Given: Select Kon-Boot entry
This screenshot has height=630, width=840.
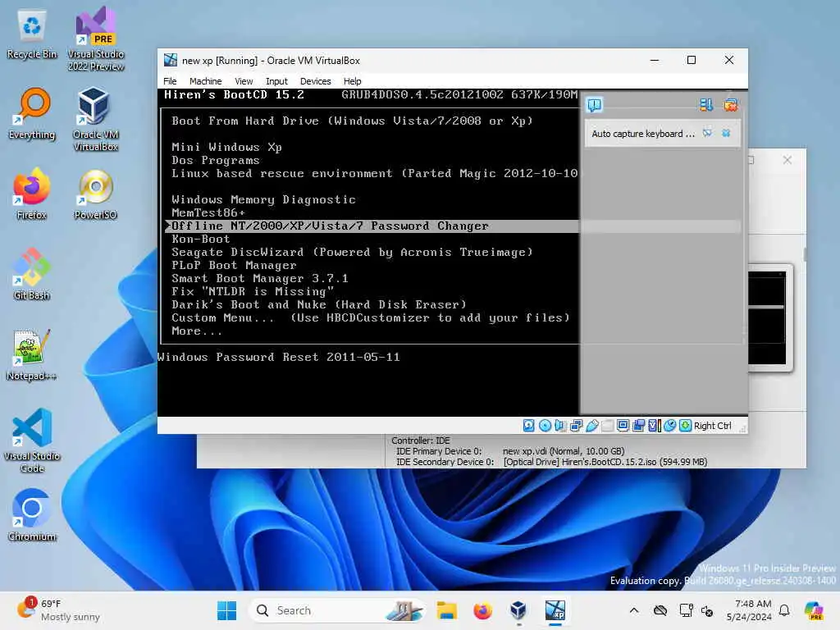Looking at the screenshot, I should pyautogui.click(x=201, y=239).
